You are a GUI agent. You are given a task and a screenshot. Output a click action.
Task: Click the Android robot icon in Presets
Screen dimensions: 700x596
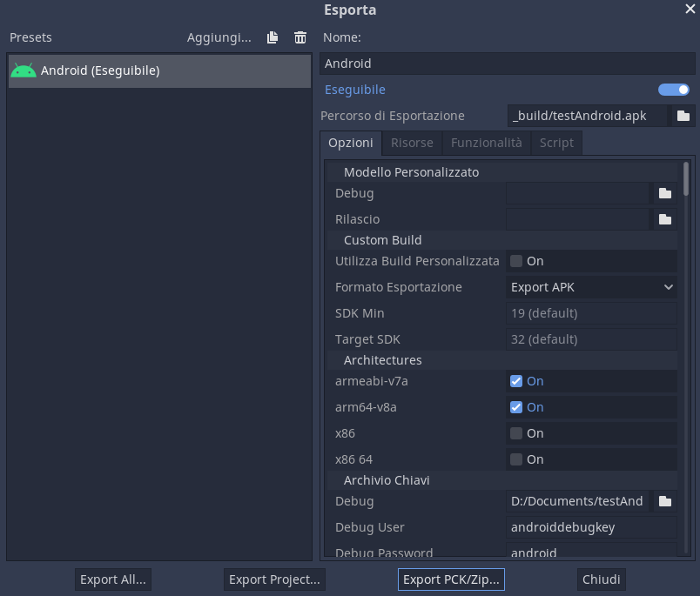23,70
